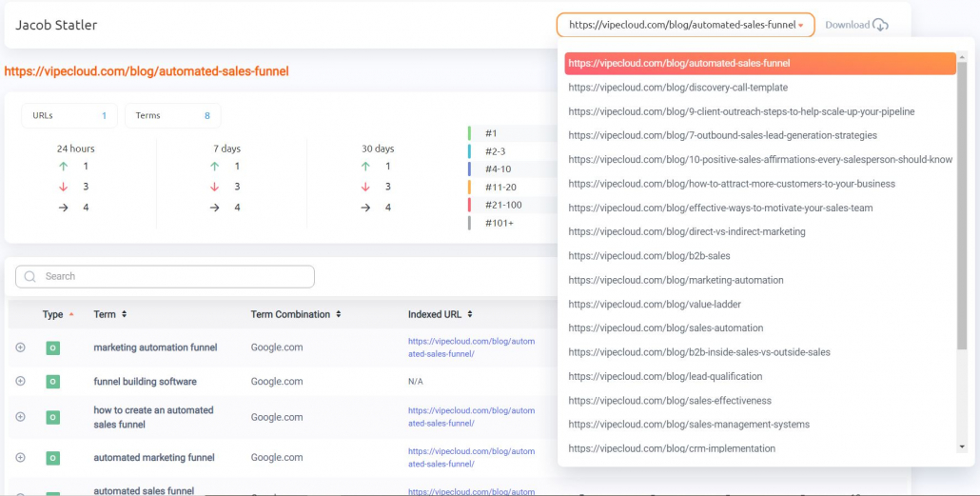Sort the table by Term column

tap(110, 314)
